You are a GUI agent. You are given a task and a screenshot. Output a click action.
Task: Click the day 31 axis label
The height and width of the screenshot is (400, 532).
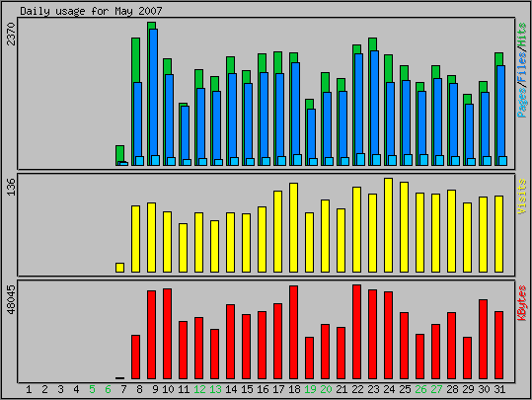point(499,389)
